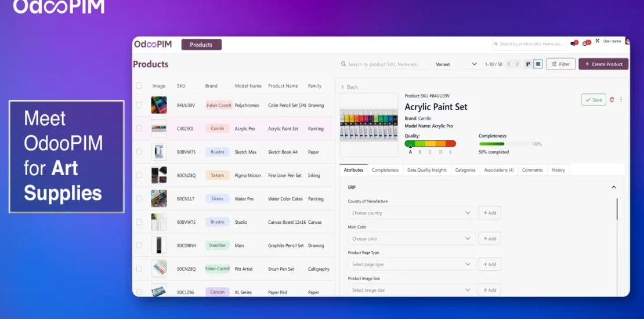Image resolution: width=644 pixels, height=319 pixels.
Task: Switch to kanban view
Action: (x=528, y=64)
